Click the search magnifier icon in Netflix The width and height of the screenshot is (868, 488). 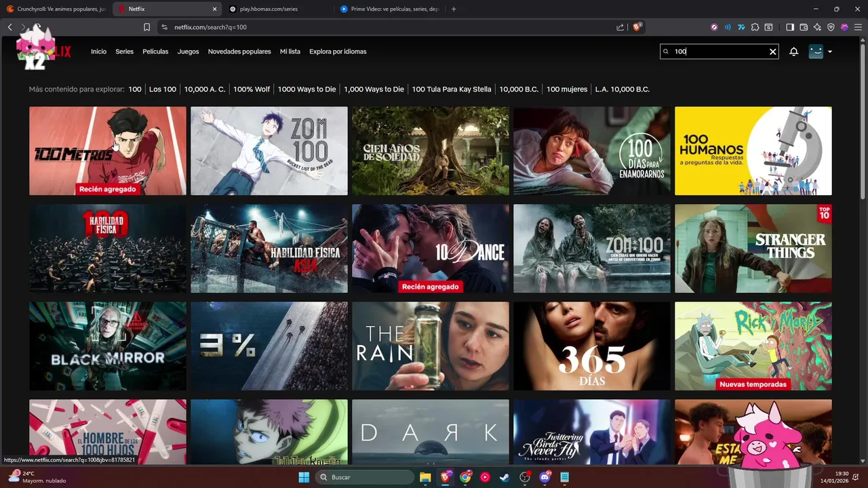[x=666, y=52]
